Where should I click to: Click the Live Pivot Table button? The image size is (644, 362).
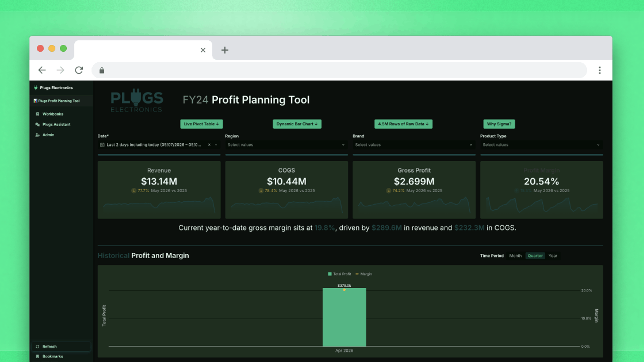pyautogui.click(x=201, y=124)
